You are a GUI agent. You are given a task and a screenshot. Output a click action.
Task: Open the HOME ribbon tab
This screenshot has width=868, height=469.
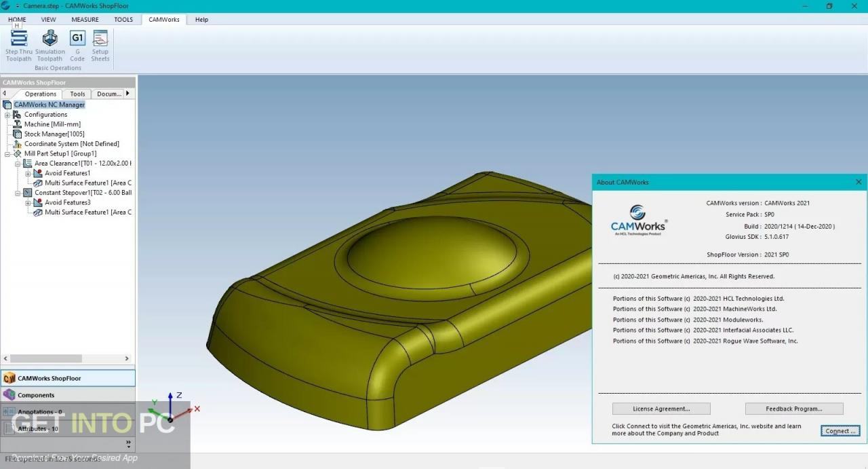(x=18, y=20)
